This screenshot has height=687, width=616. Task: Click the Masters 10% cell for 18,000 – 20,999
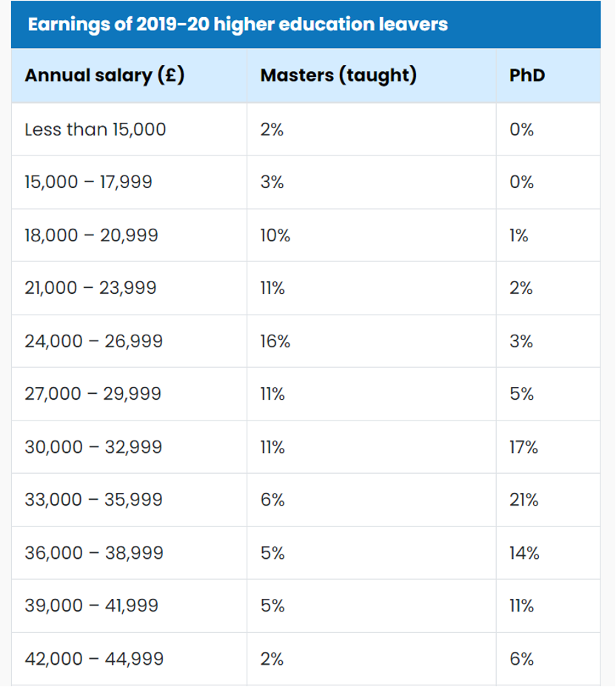tap(372, 235)
